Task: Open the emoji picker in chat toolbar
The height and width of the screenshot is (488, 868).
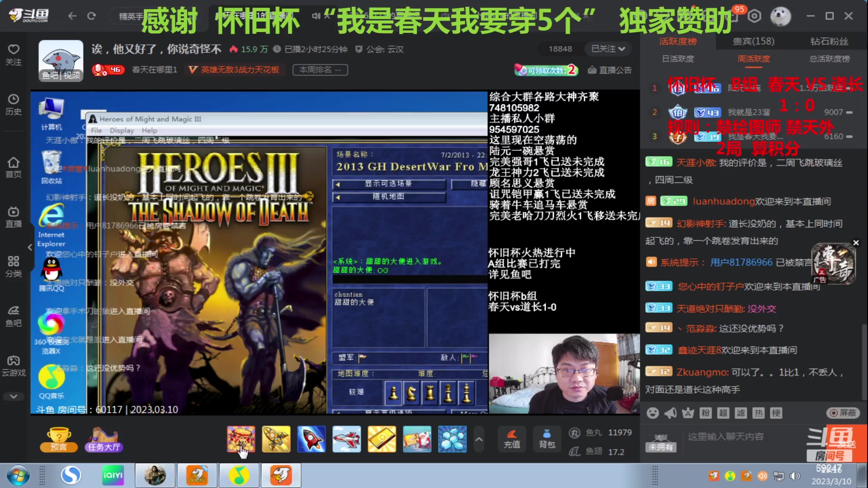Action: click(652, 413)
